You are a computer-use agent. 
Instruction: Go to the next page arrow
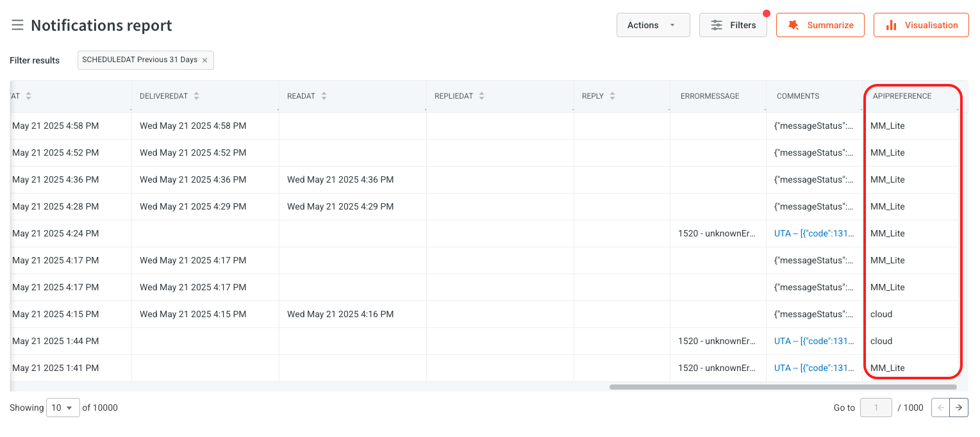(x=959, y=408)
